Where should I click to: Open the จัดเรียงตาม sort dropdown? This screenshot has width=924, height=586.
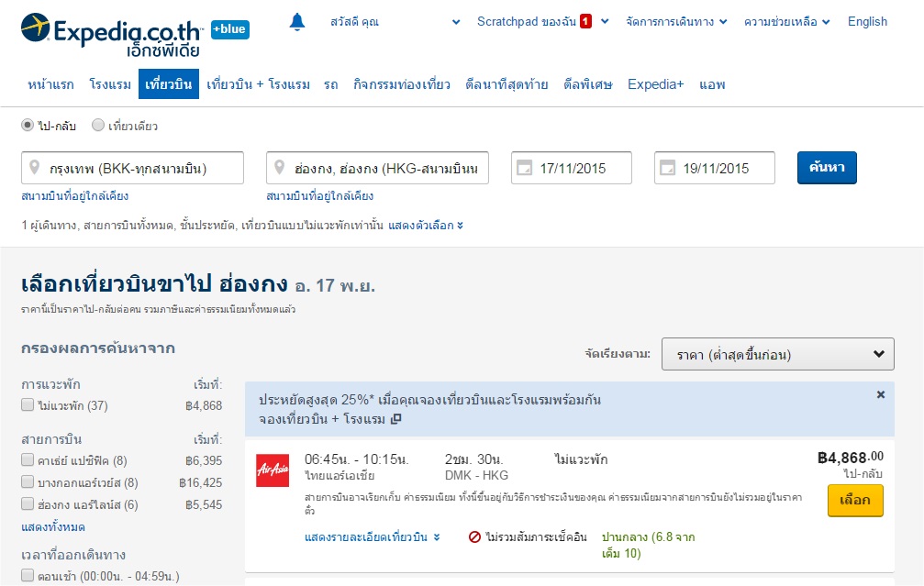point(778,354)
